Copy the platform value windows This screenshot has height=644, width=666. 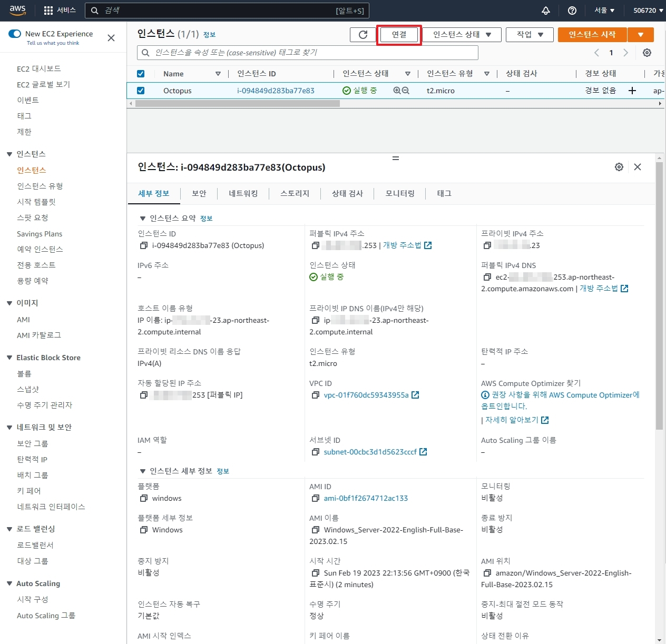(x=143, y=498)
